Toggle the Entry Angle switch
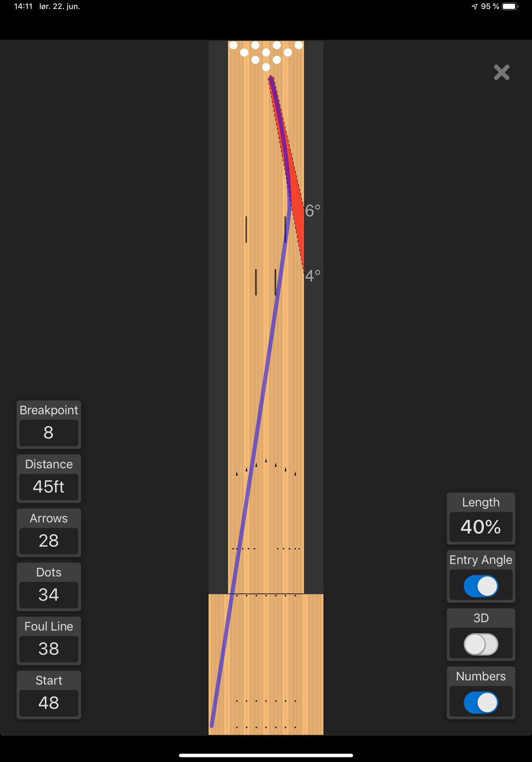The height and width of the screenshot is (762, 532). (x=481, y=586)
